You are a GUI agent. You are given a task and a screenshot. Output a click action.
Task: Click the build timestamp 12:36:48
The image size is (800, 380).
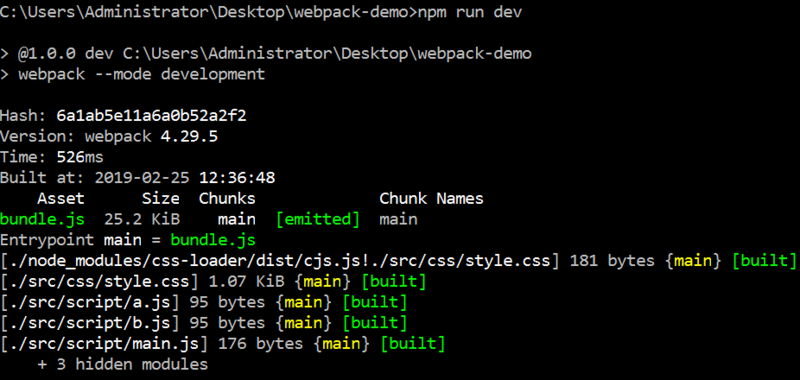[x=237, y=178]
